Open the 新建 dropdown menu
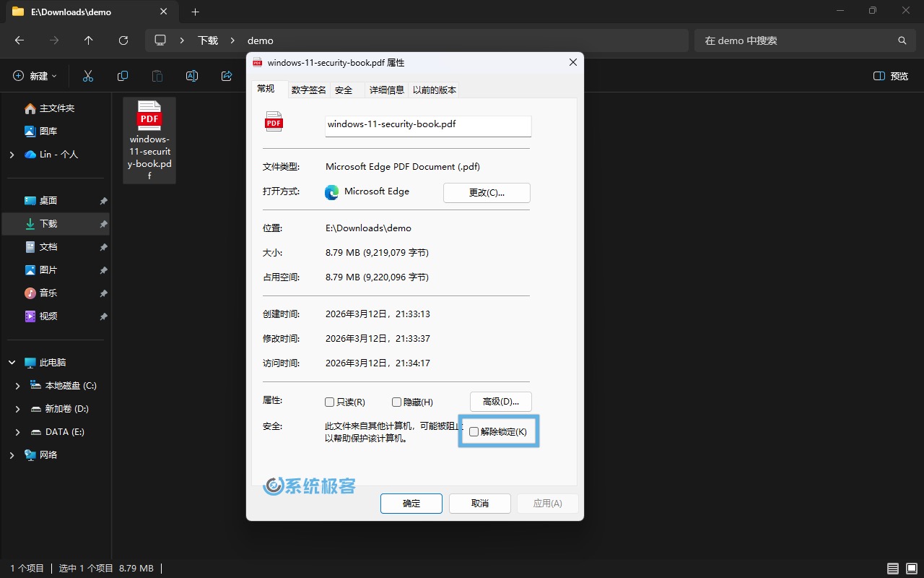924x578 pixels. coord(35,76)
